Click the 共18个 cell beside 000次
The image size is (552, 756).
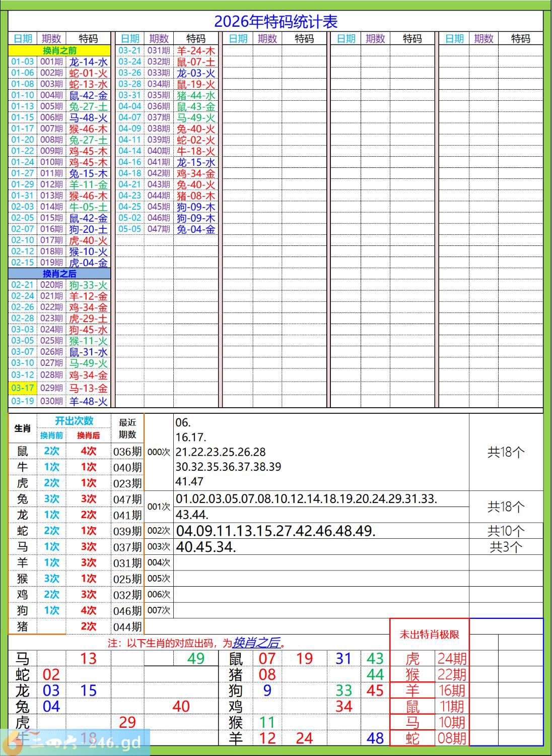pyautogui.click(x=506, y=452)
